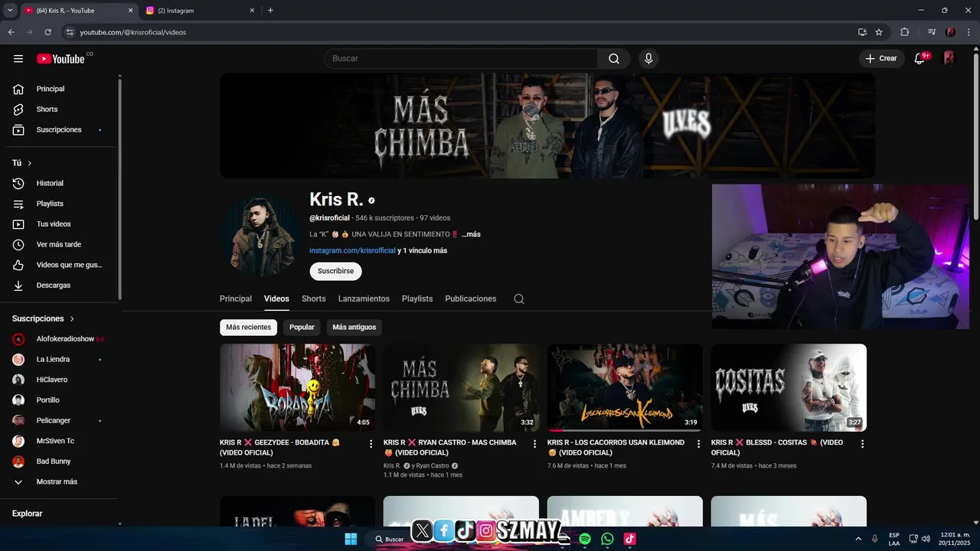This screenshot has width=980, height=551.
Task: Select the Popular filter chip
Action: 302,328
